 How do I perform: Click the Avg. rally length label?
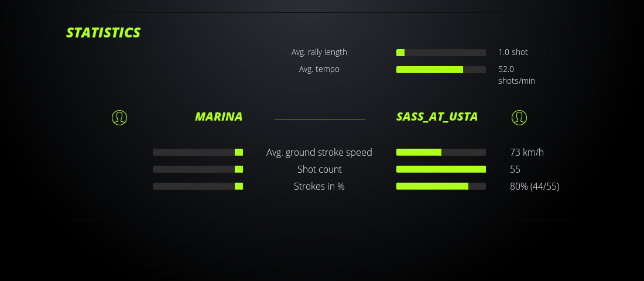[x=319, y=52]
